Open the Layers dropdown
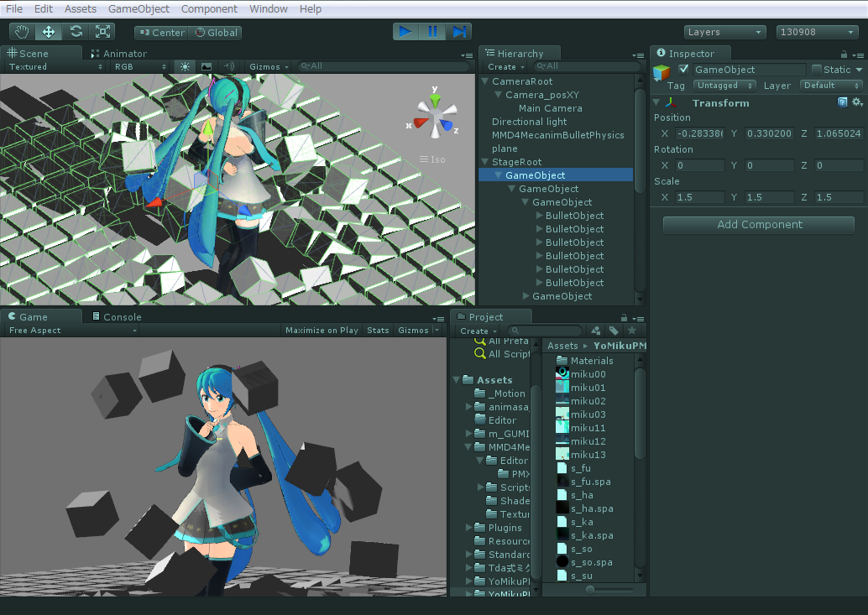 tap(724, 31)
